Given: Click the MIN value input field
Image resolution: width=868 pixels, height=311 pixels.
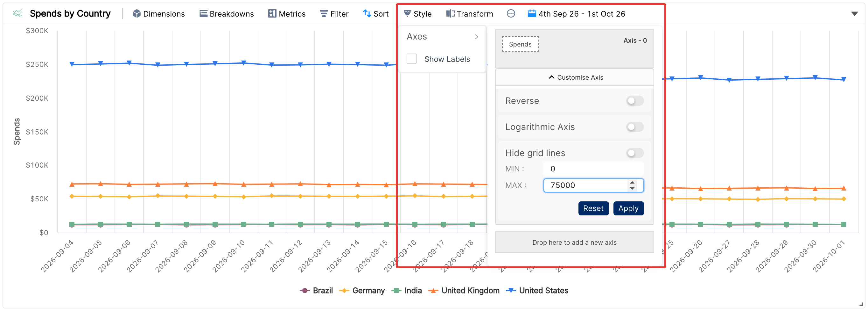Looking at the screenshot, I should point(593,169).
